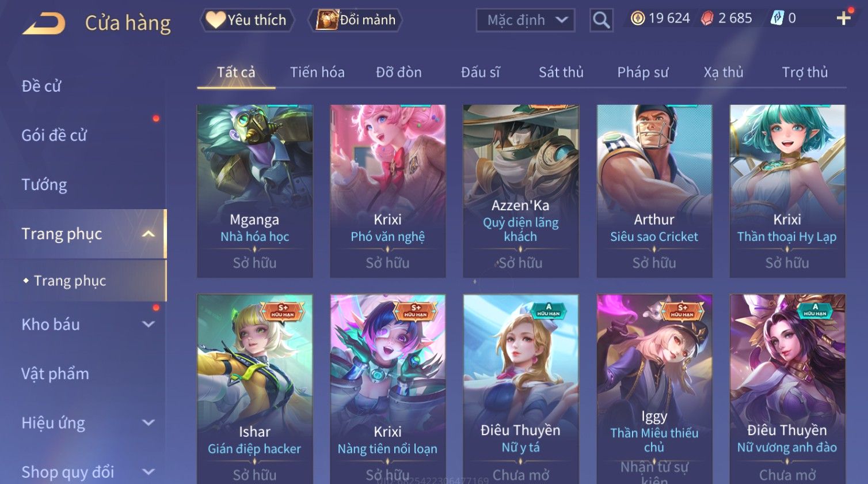Viewport: 868px width, 484px height.
Task: Switch to the Sát thủ tab
Action: (561, 73)
